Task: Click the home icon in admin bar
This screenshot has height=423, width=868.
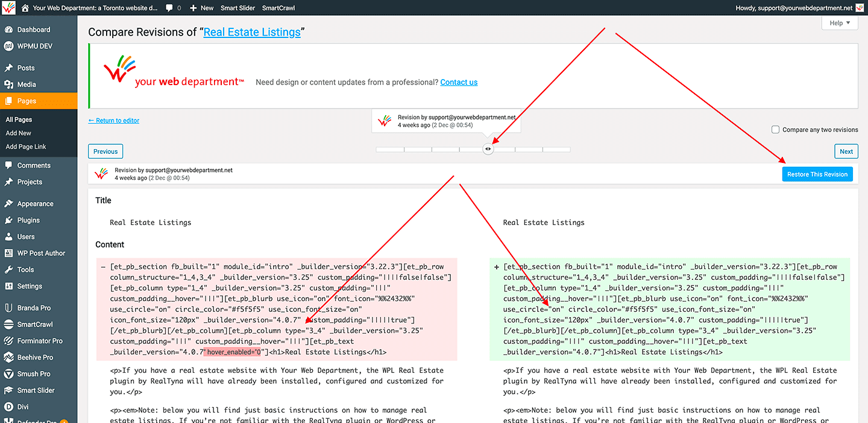Action: click(x=25, y=8)
